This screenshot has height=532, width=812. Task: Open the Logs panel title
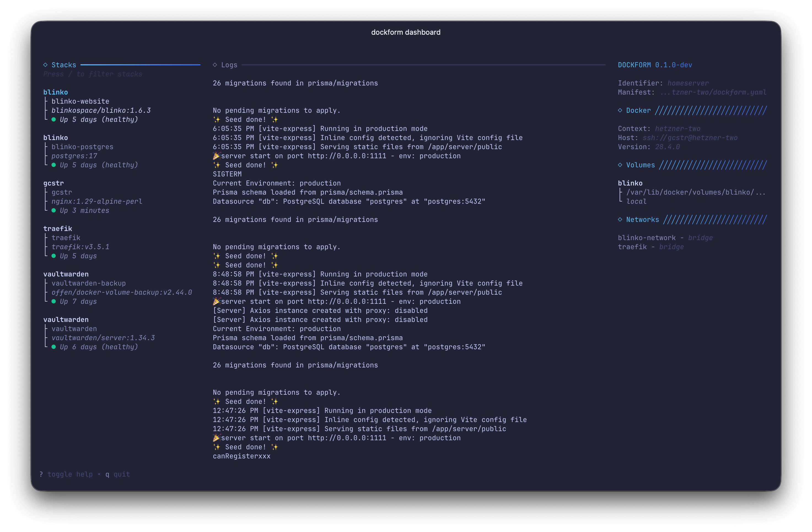[x=229, y=65]
